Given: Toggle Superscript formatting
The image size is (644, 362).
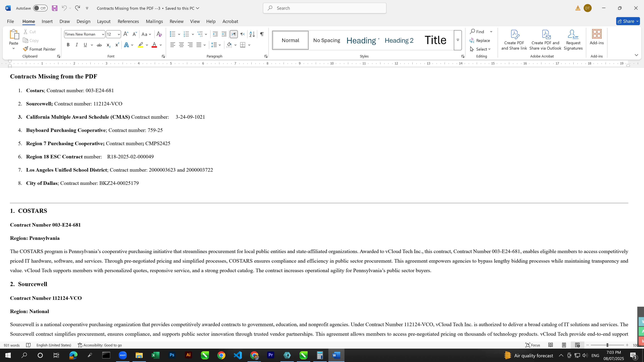Looking at the screenshot, I should (117, 45).
